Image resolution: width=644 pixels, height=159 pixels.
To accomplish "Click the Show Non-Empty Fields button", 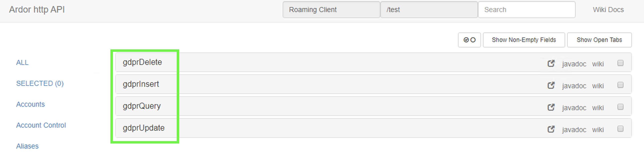I will tap(524, 40).
